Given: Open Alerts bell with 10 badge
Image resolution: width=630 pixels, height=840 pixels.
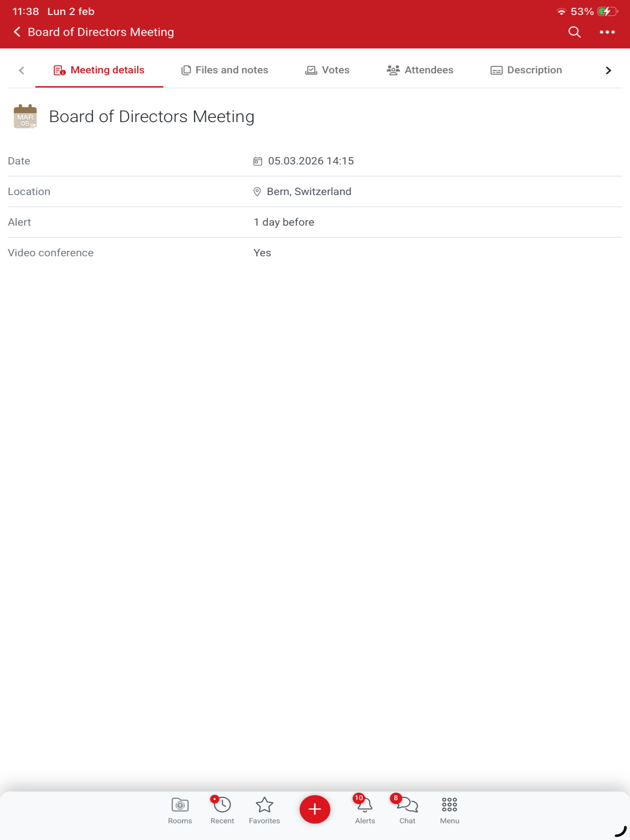Looking at the screenshot, I should (x=364, y=809).
